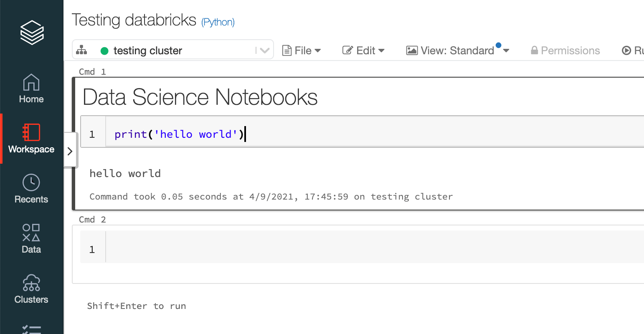Click the Edit pencil icon
This screenshot has height=334, width=644.
click(x=347, y=50)
